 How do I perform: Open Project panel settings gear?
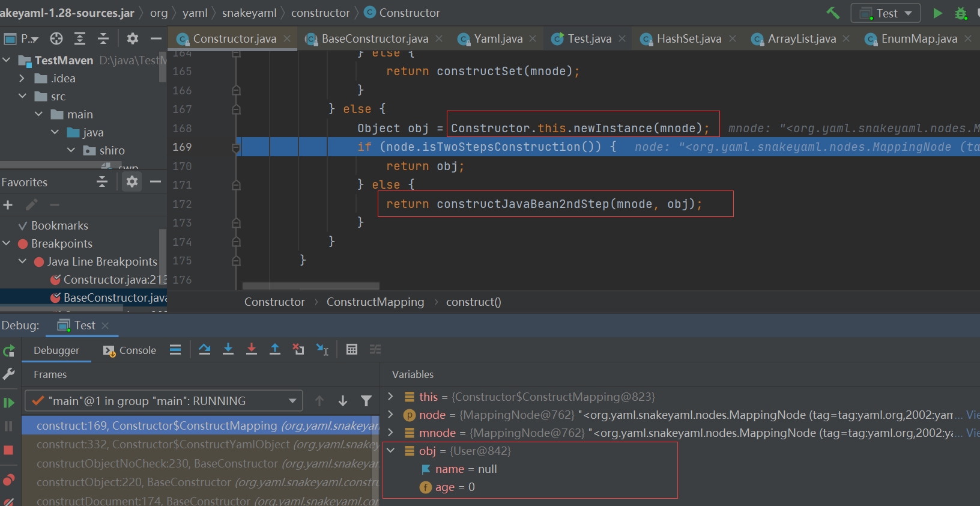click(133, 38)
